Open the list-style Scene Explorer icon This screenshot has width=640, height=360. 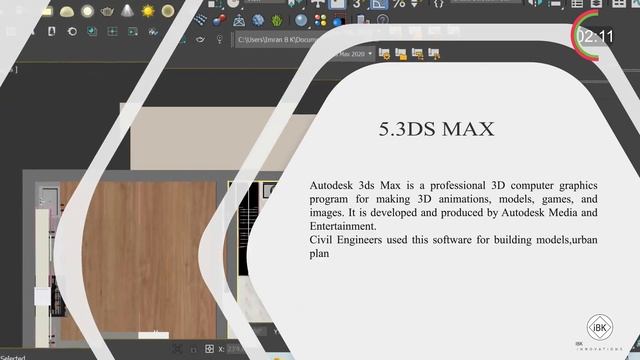coord(577,4)
